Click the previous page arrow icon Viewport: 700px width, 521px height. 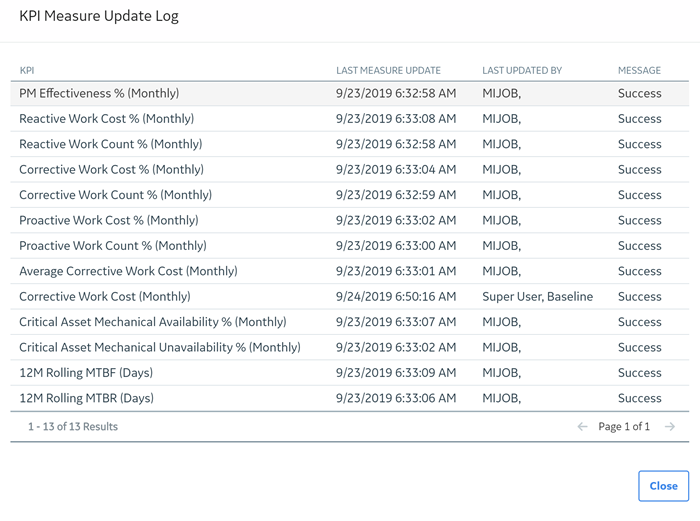pos(582,427)
